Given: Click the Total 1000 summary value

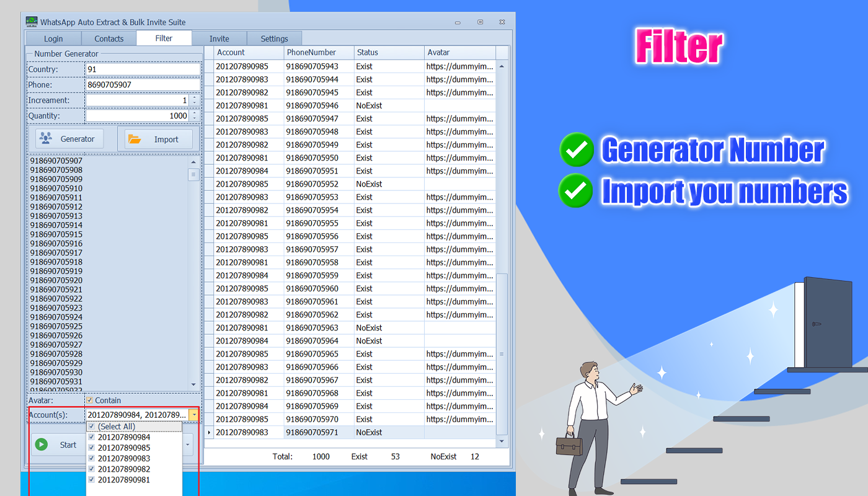Looking at the screenshot, I should point(321,457).
